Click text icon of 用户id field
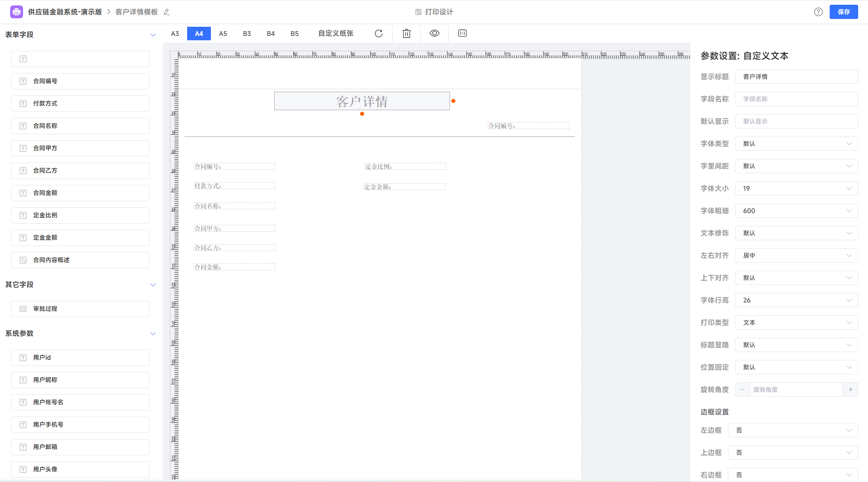Viewport: 868px width, 482px height. 23,358
